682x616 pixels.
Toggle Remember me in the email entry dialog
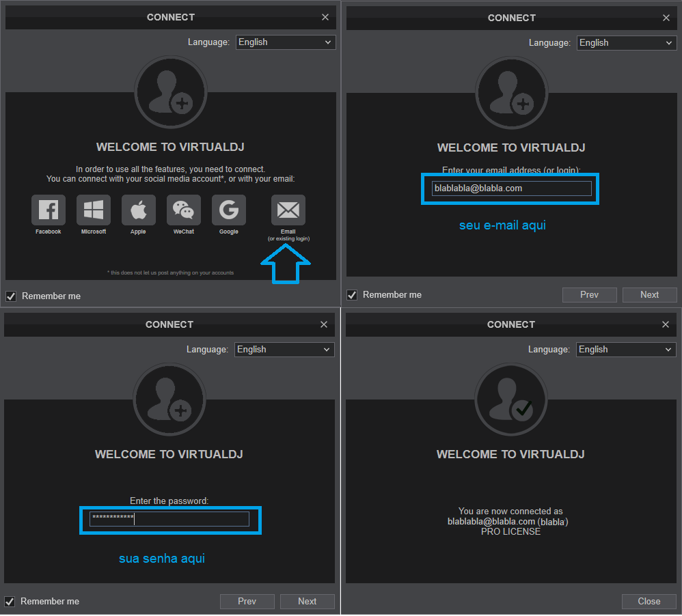click(x=352, y=295)
